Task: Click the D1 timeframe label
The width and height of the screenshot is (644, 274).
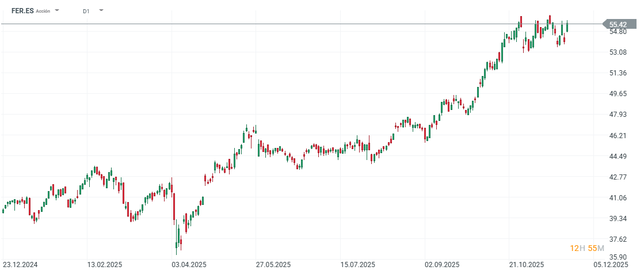Action: click(x=86, y=11)
